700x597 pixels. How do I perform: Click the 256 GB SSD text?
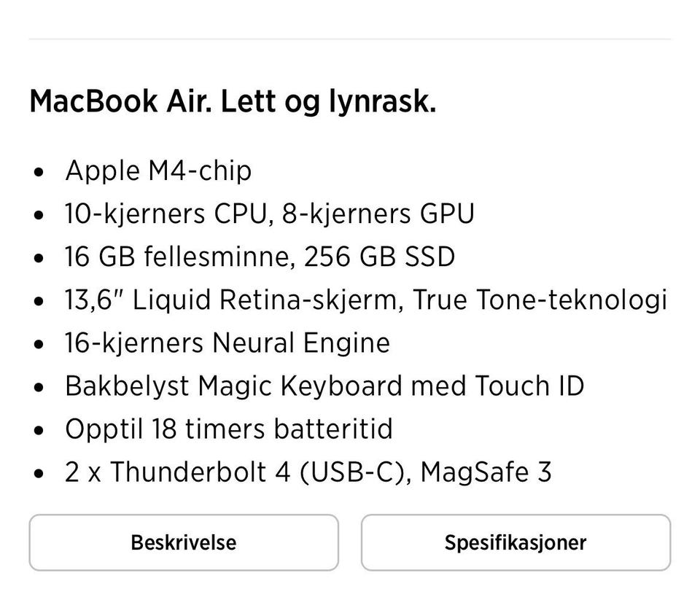[x=379, y=257]
